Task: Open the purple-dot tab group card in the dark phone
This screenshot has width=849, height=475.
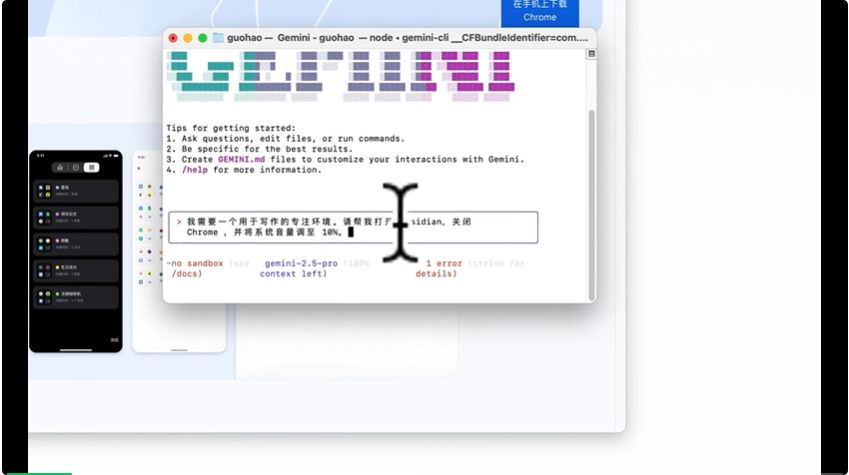Action: tap(76, 217)
